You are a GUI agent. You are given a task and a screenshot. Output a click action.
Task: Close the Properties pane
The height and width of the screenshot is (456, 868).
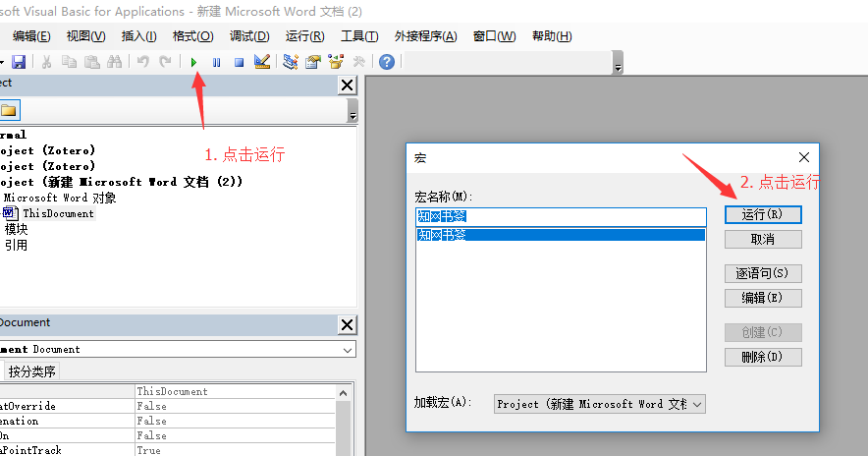tap(347, 324)
